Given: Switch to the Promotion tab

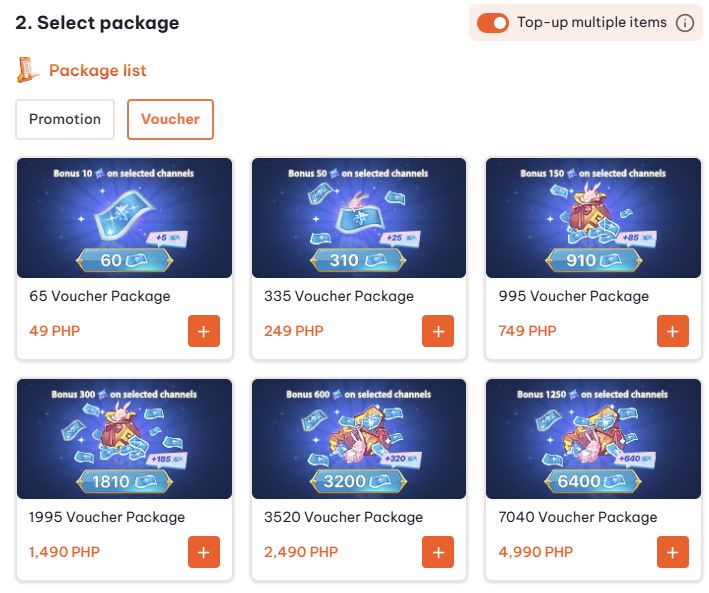Looking at the screenshot, I should [x=65, y=119].
